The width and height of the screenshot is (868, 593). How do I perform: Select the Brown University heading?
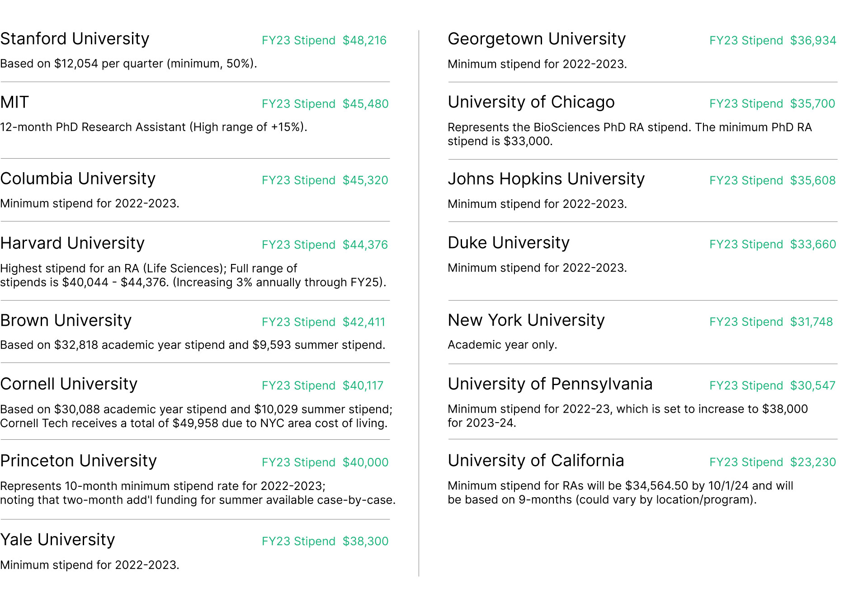click(x=66, y=320)
